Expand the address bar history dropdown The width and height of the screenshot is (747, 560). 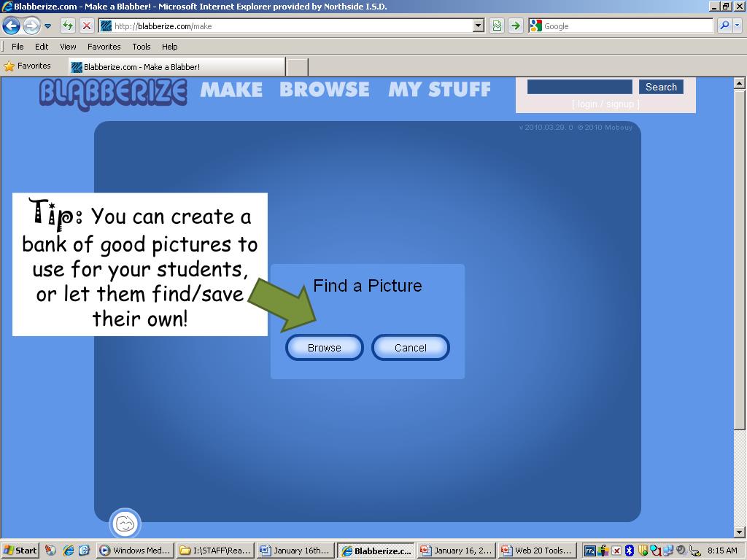479,26
